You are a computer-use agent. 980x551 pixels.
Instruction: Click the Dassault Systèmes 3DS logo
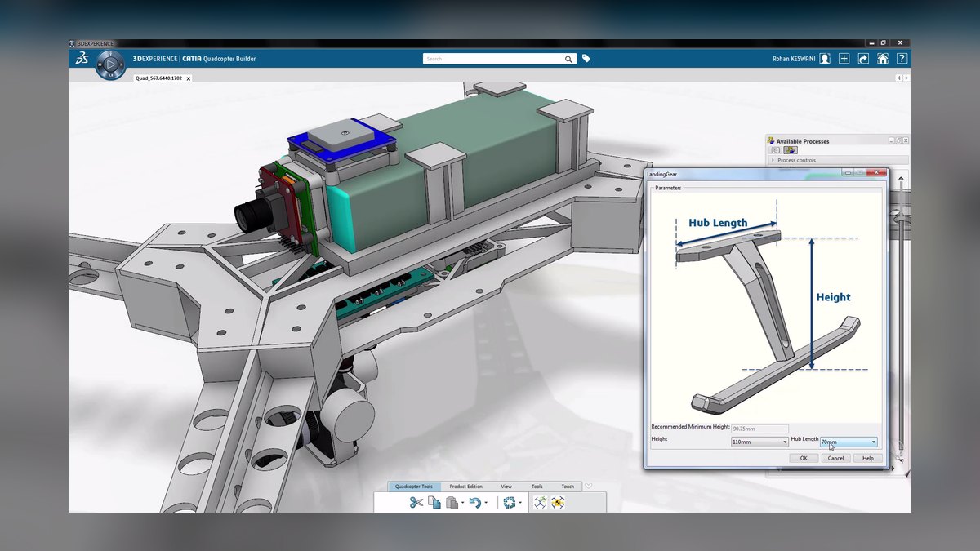point(82,59)
